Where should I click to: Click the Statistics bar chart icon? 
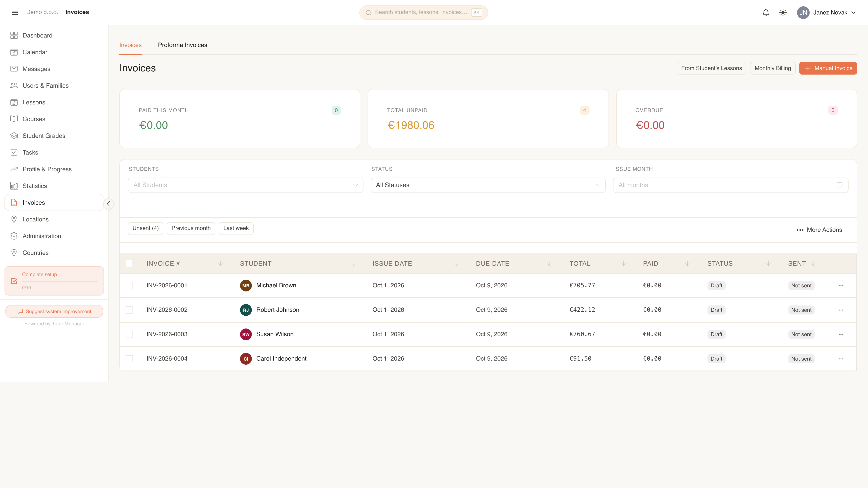click(14, 186)
